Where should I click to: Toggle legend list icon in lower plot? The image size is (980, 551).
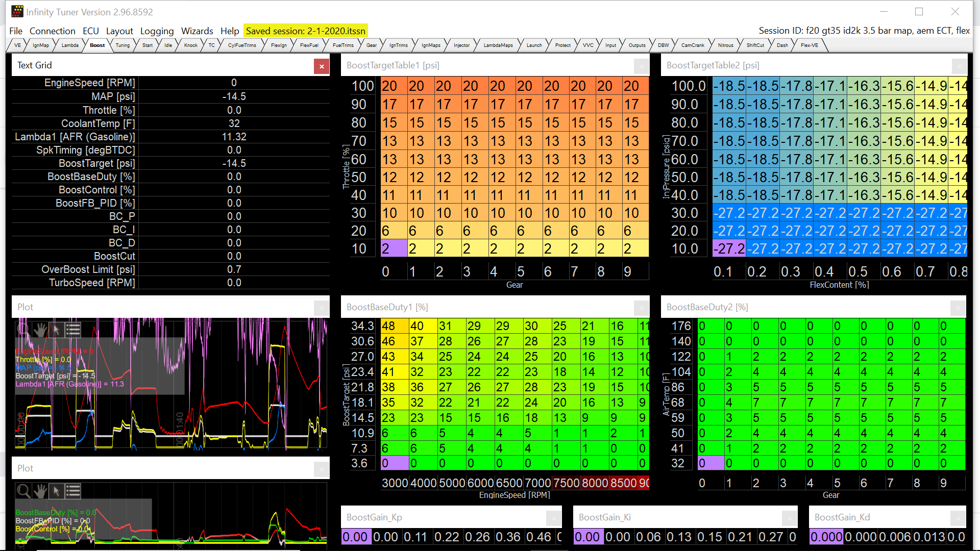point(73,491)
